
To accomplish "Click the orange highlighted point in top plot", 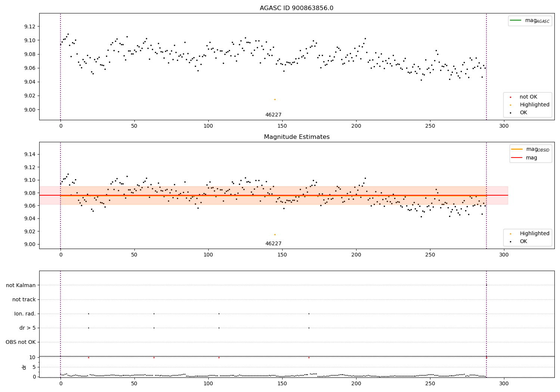I will pos(275,99).
